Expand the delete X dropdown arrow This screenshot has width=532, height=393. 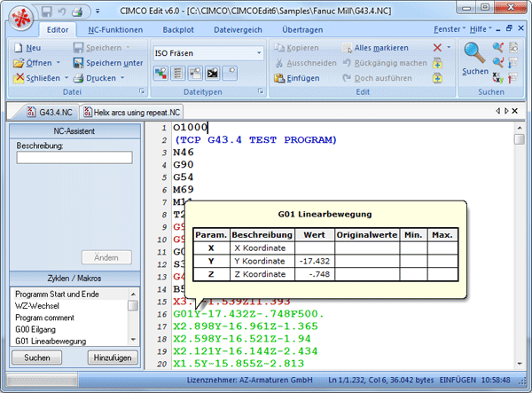[449, 47]
